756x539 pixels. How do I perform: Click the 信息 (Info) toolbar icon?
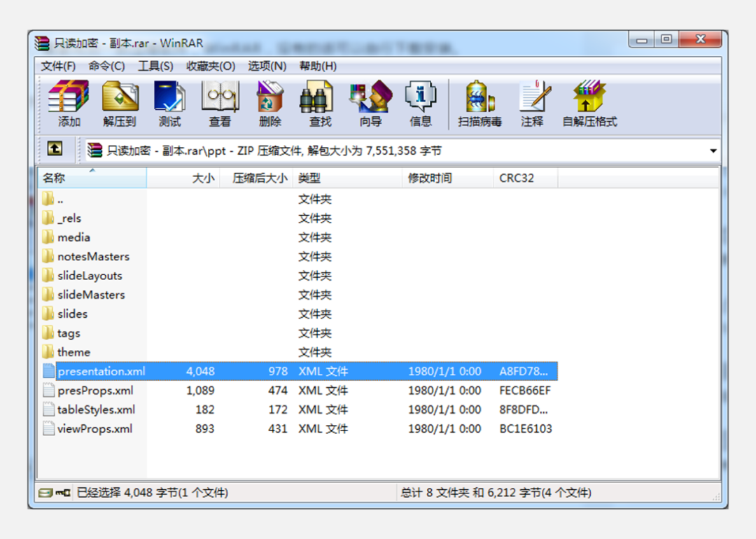tap(421, 97)
